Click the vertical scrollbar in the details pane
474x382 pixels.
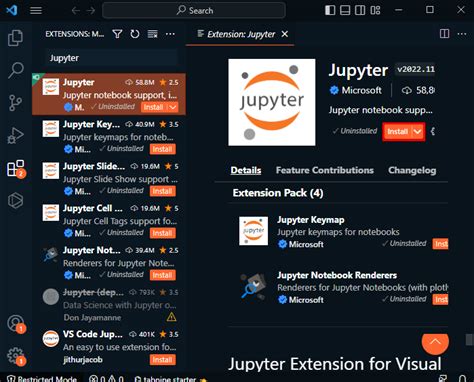469,340
